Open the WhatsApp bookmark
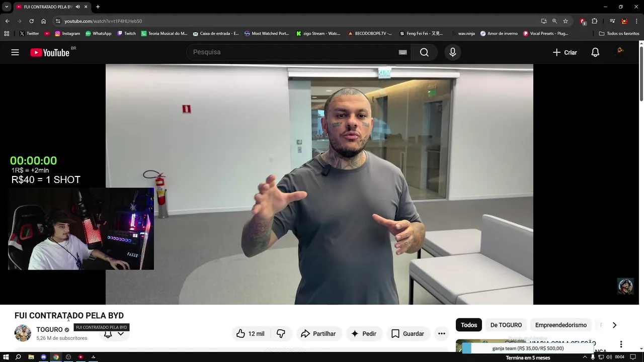 99,34
